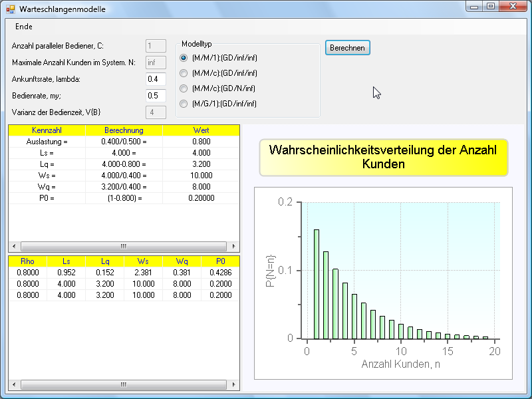Screen dimensions: 532x399
Task: Click the P0 column header in lower table
Action: 220,261
